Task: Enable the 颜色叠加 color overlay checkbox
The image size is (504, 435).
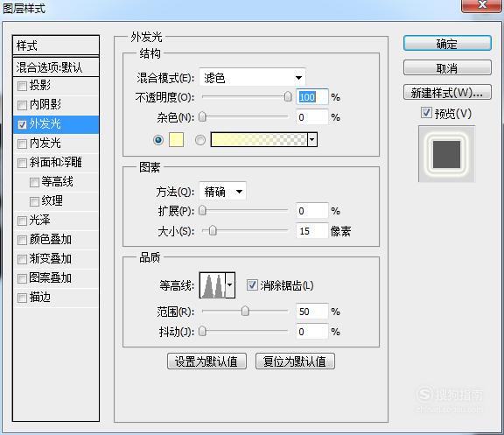Action: pyautogui.click(x=22, y=240)
